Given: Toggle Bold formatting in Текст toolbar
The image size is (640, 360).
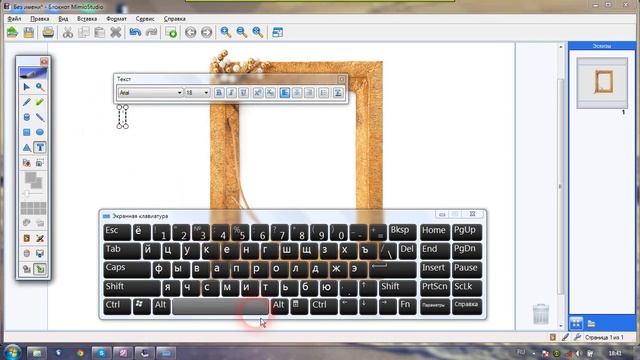Looking at the screenshot, I should pyautogui.click(x=219, y=93).
